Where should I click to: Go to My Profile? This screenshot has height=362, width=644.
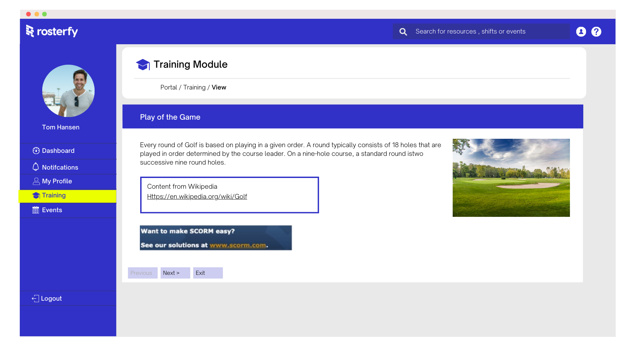click(68, 181)
